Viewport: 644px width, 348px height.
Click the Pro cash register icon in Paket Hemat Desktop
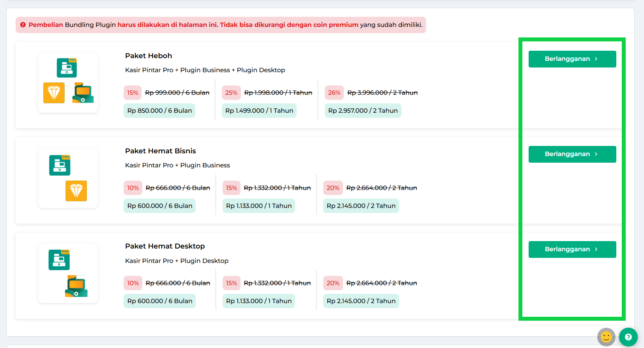[59, 260]
